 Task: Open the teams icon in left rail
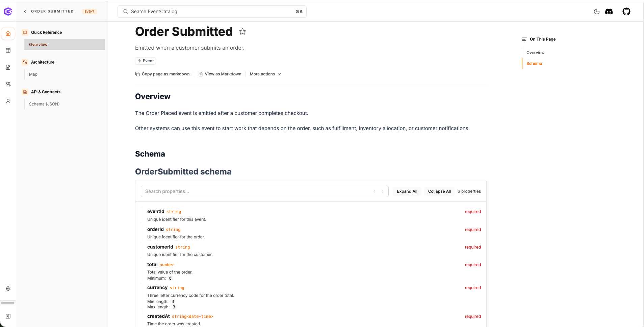point(8,84)
